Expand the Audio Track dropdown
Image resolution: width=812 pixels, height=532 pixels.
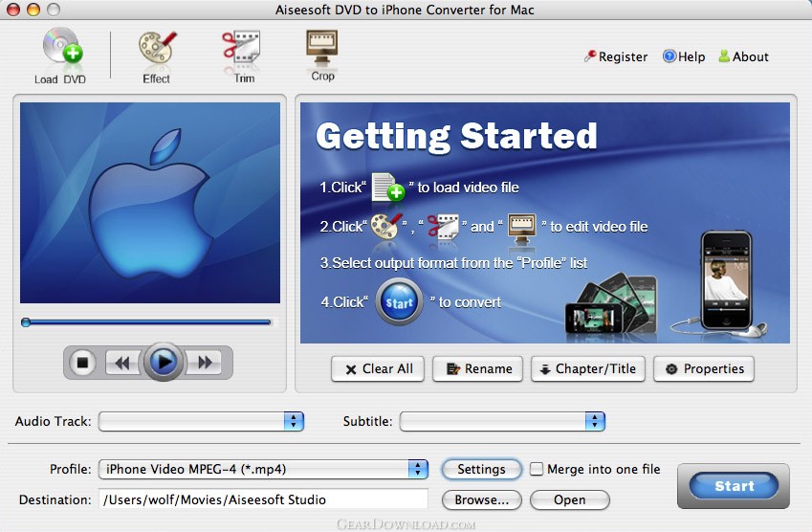click(x=201, y=421)
